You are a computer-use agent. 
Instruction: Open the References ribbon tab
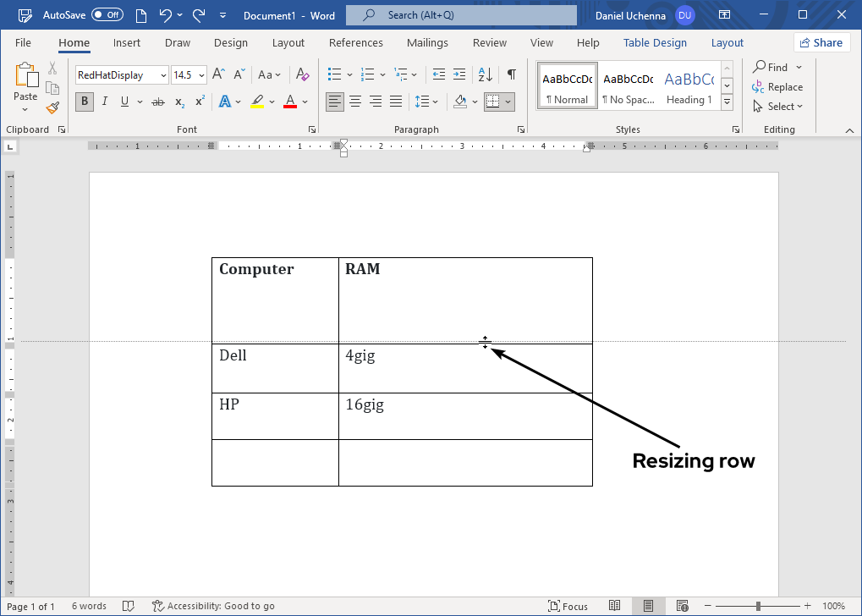click(355, 42)
